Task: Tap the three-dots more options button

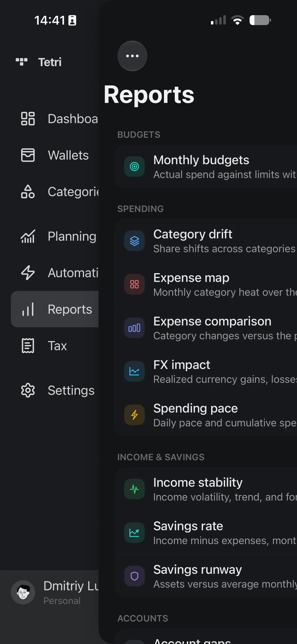Action: pyautogui.click(x=132, y=56)
